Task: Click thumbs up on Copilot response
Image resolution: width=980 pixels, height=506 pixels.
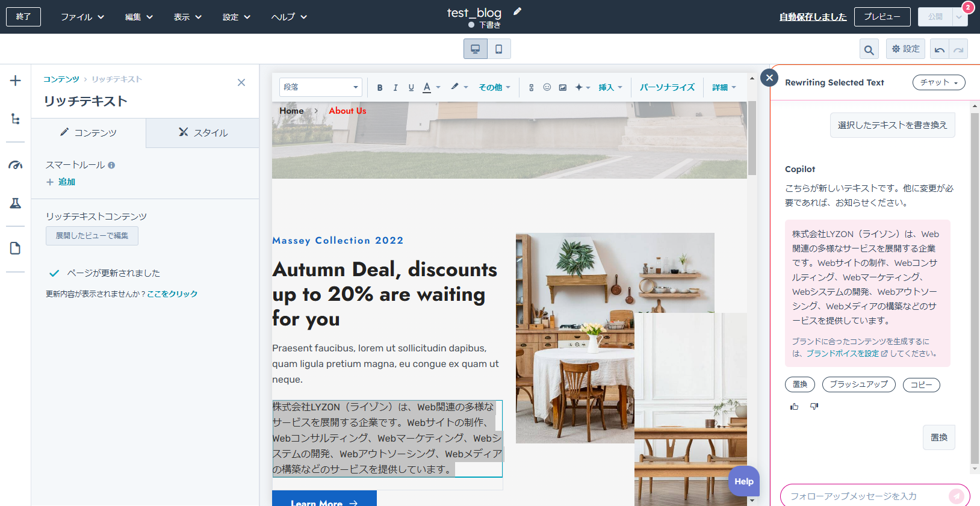Action: pyautogui.click(x=795, y=407)
